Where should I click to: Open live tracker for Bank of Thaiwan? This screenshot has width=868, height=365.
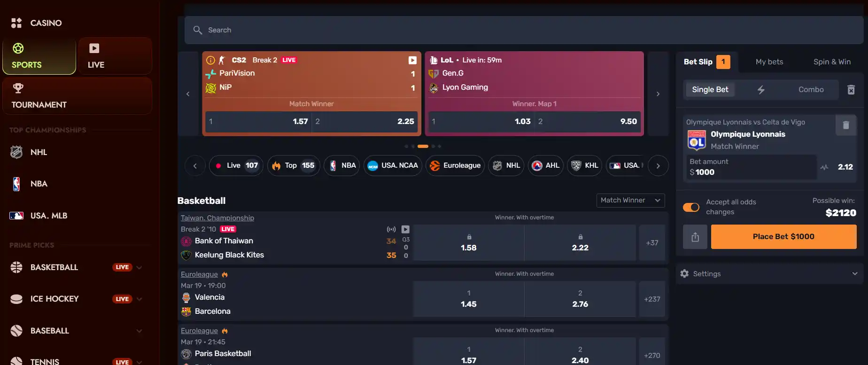pyautogui.click(x=391, y=229)
